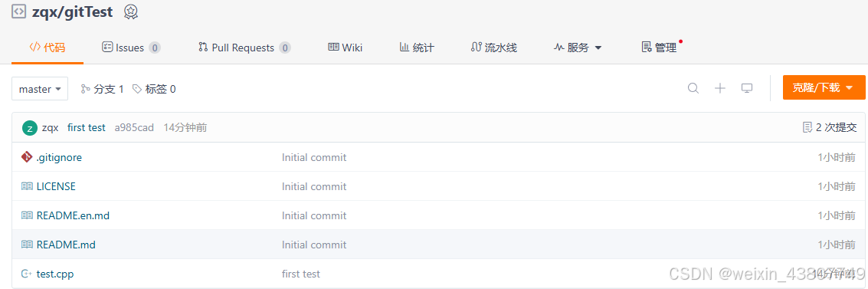View branches via 分支 1
The image size is (868, 289).
click(x=103, y=89)
